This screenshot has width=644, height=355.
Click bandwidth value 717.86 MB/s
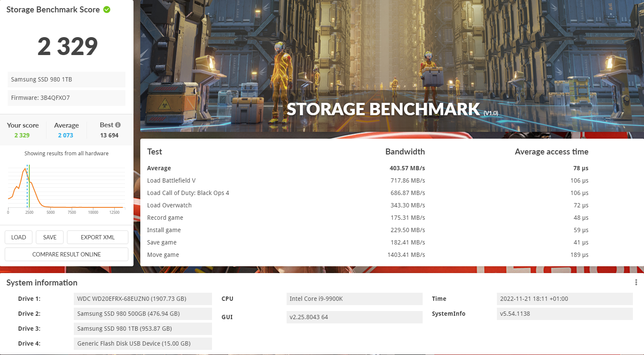pos(408,180)
